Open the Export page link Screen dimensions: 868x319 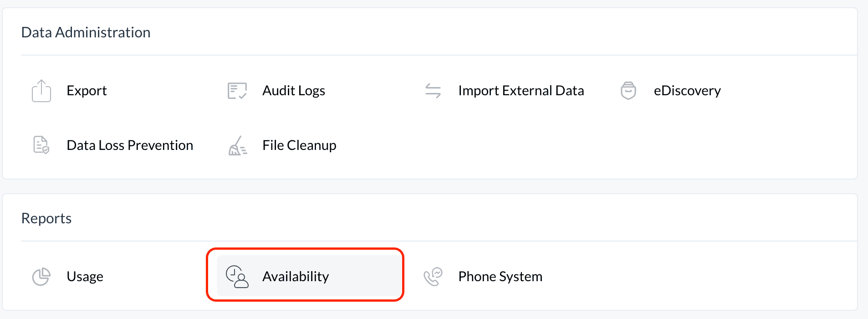[x=87, y=91]
